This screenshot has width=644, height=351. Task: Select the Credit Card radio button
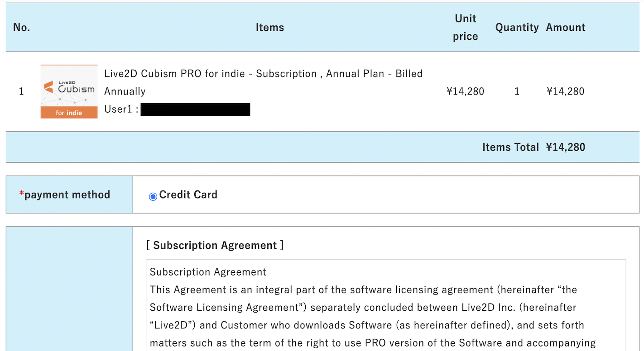153,196
